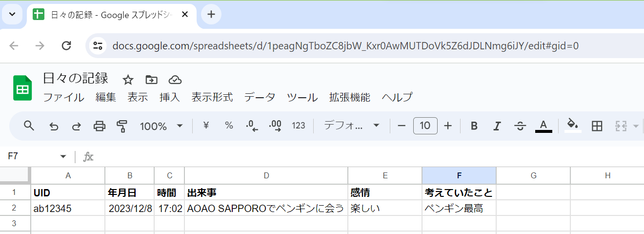Image resolution: width=644 pixels, height=234 pixels.
Task: Decrease font size with minus button
Action: coord(402,126)
